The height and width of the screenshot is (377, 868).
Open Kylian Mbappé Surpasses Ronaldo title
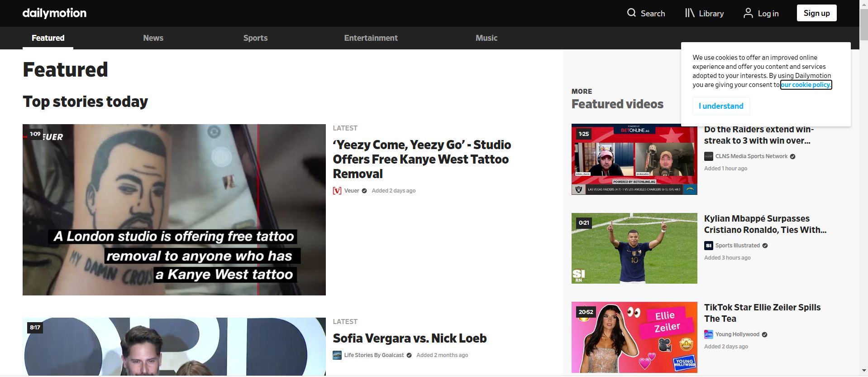(765, 224)
